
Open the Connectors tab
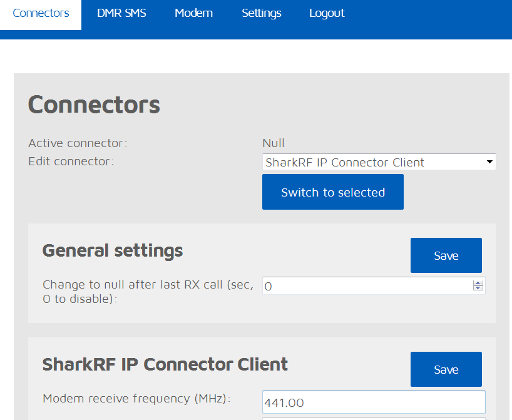41,13
